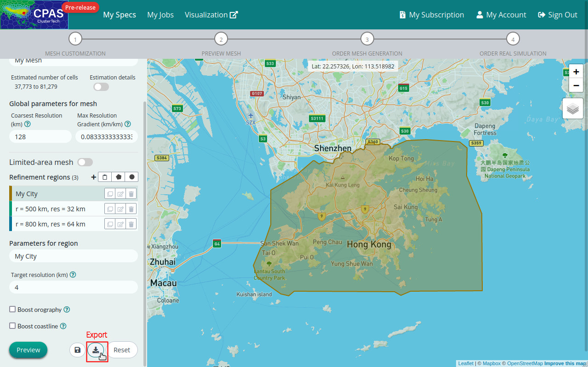Click the region name field My City
Viewport: 588px width, 367px height.
click(74, 256)
